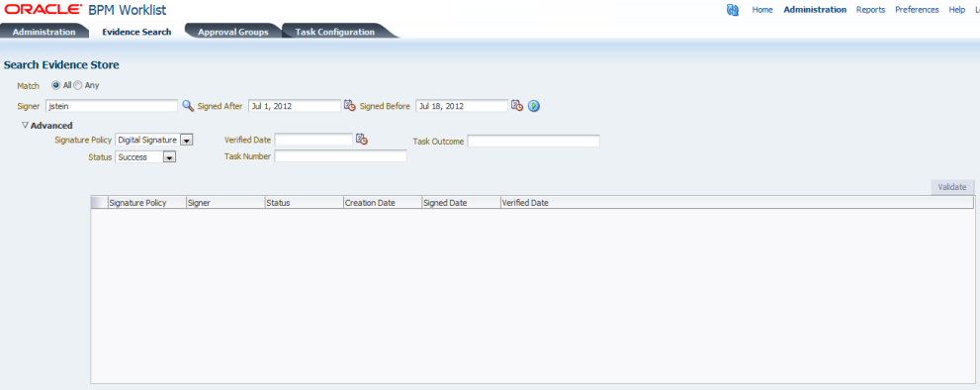Open the Preferences link
Image resolution: width=980 pixels, height=390 pixels.
pos(917,10)
